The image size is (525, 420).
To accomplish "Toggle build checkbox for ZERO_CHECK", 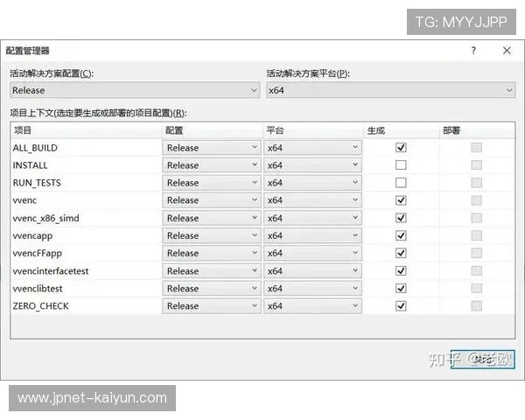I will [x=401, y=305].
